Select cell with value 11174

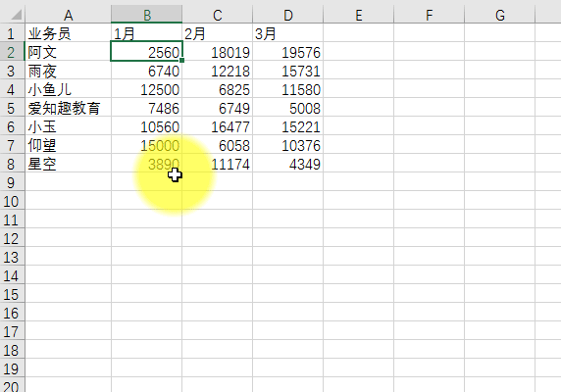(x=217, y=165)
